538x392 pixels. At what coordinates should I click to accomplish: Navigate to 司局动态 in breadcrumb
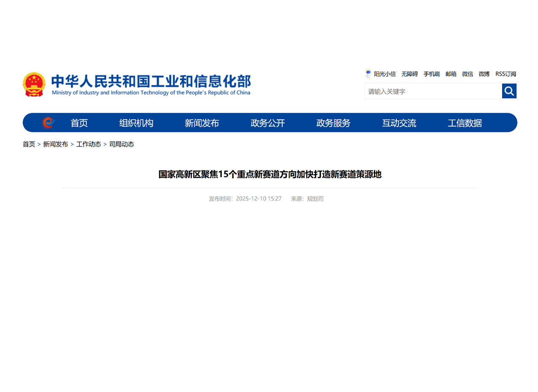pyautogui.click(x=121, y=144)
